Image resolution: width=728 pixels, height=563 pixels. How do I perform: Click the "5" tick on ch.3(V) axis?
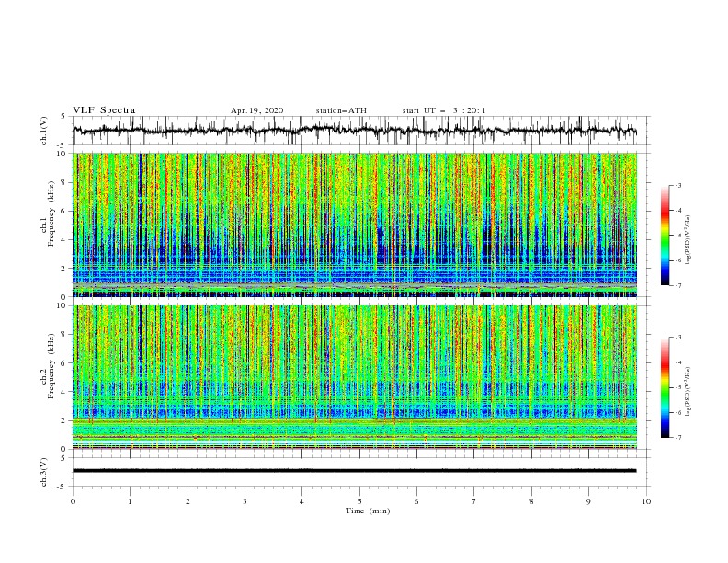(63, 458)
